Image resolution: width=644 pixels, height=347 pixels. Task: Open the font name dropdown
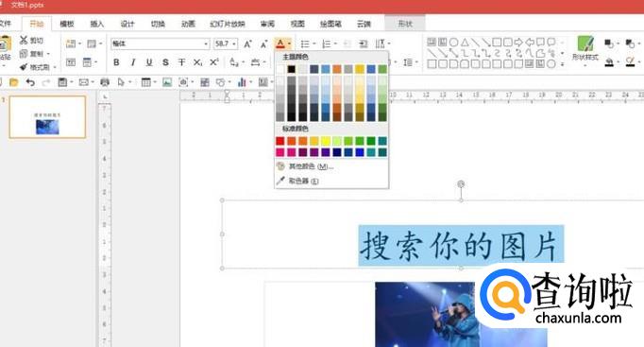pos(206,43)
